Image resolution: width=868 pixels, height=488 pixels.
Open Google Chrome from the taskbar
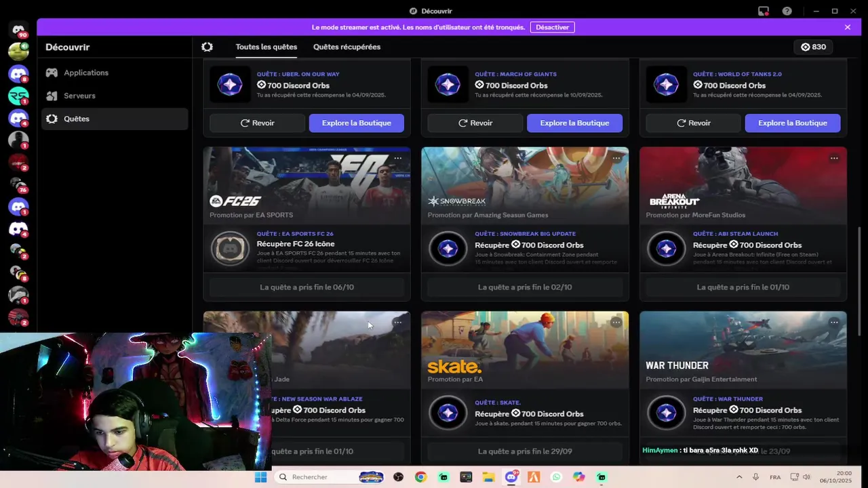pos(420,477)
